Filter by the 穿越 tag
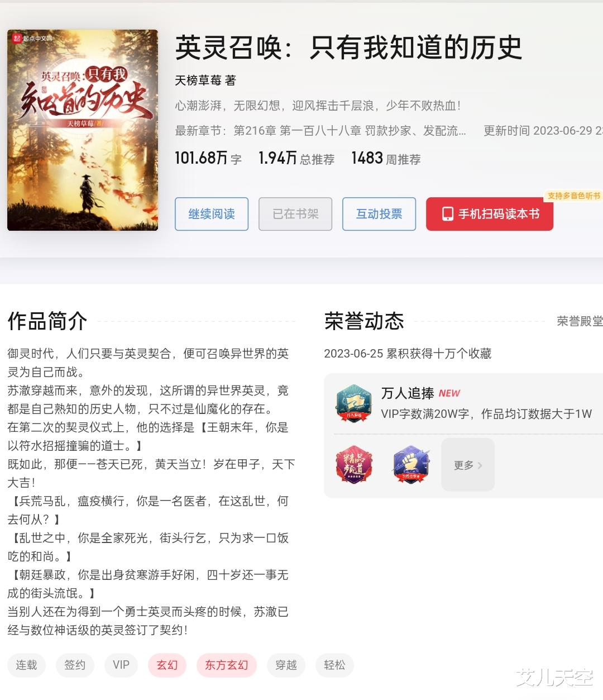Image resolution: width=603 pixels, height=700 pixels. tap(286, 665)
